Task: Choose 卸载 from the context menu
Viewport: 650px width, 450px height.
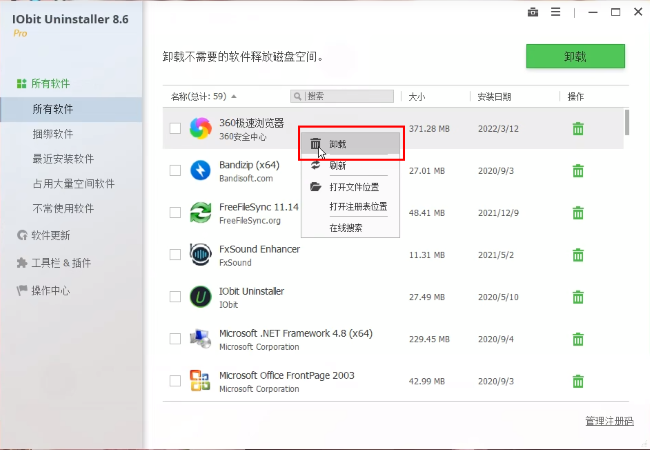Action: tap(350, 144)
